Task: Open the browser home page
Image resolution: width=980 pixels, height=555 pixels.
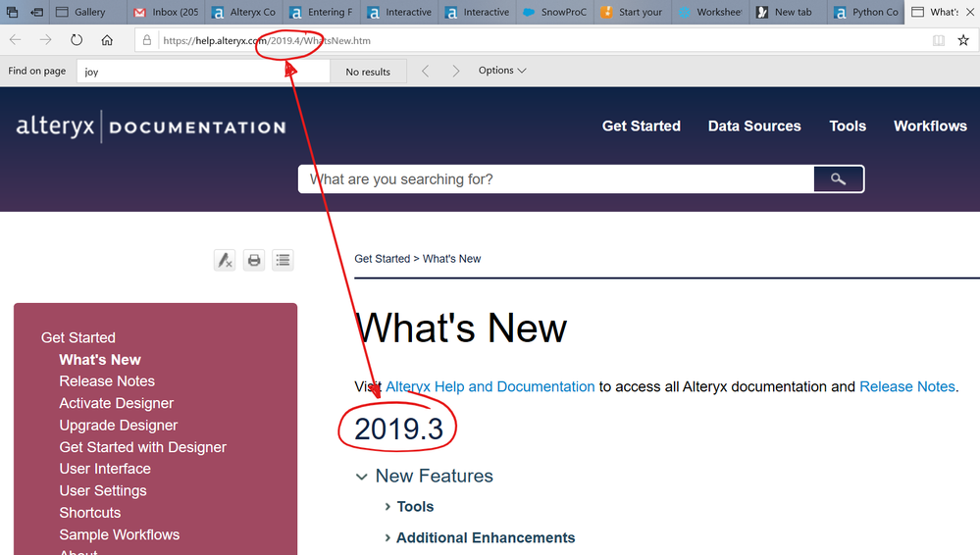Action: (x=107, y=40)
